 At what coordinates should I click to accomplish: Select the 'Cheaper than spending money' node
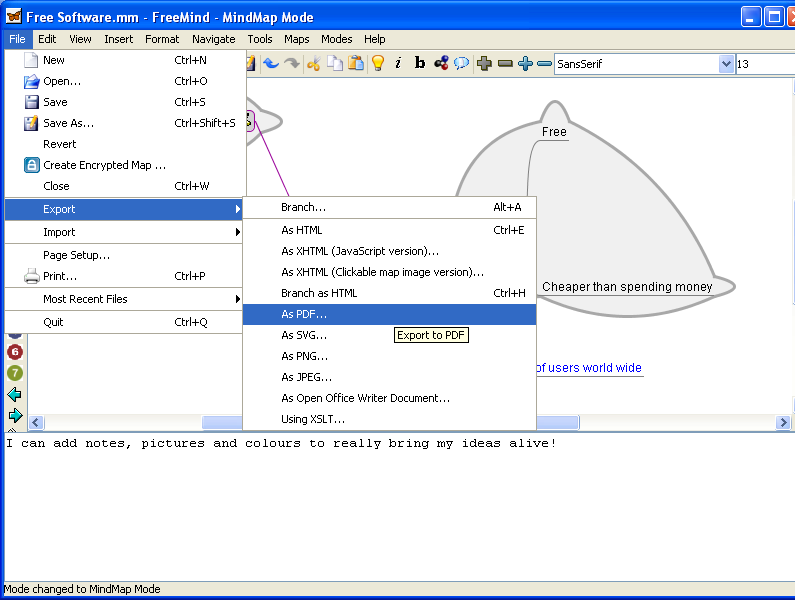(x=627, y=287)
